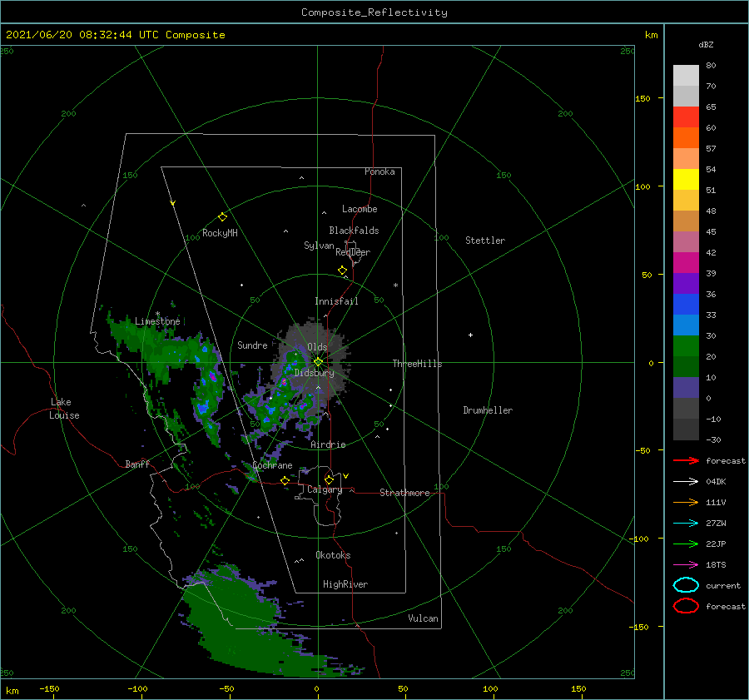The height and width of the screenshot is (700, 749).
Task: Click the yellow diamond marker near RockyMH
Action: [x=222, y=217]
